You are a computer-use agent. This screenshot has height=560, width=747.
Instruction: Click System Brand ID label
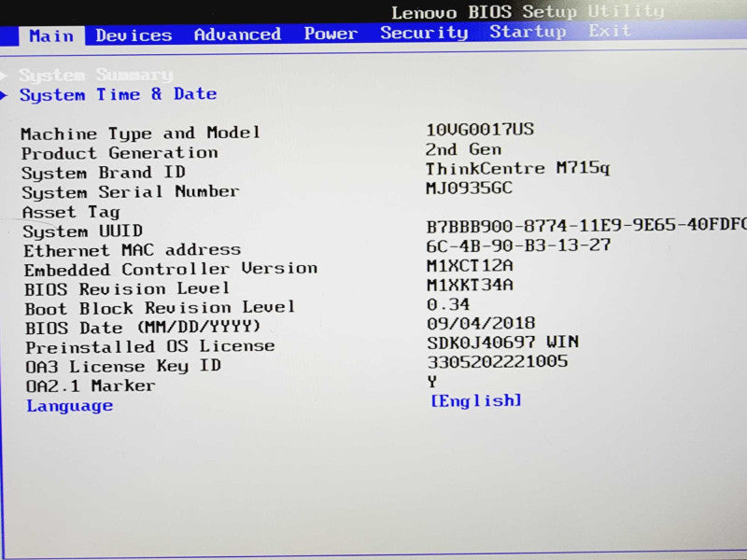(x=104, y=173)
